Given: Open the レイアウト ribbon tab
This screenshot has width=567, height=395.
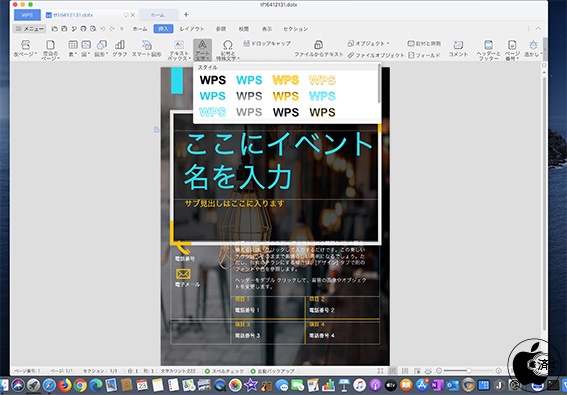Looking at the screenshot, I should click(192, 29).
